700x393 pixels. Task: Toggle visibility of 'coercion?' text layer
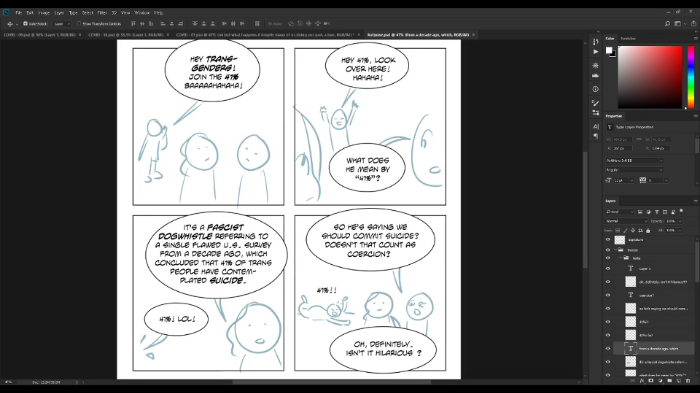(x=608, y=295)
